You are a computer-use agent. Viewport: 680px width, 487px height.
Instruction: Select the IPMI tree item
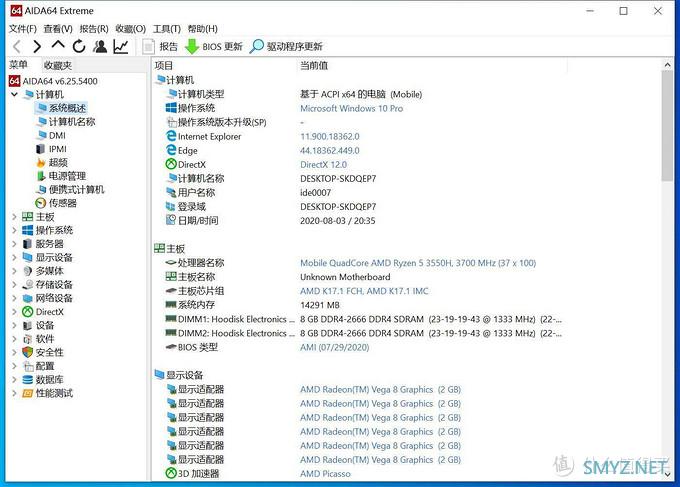point(58,149)
